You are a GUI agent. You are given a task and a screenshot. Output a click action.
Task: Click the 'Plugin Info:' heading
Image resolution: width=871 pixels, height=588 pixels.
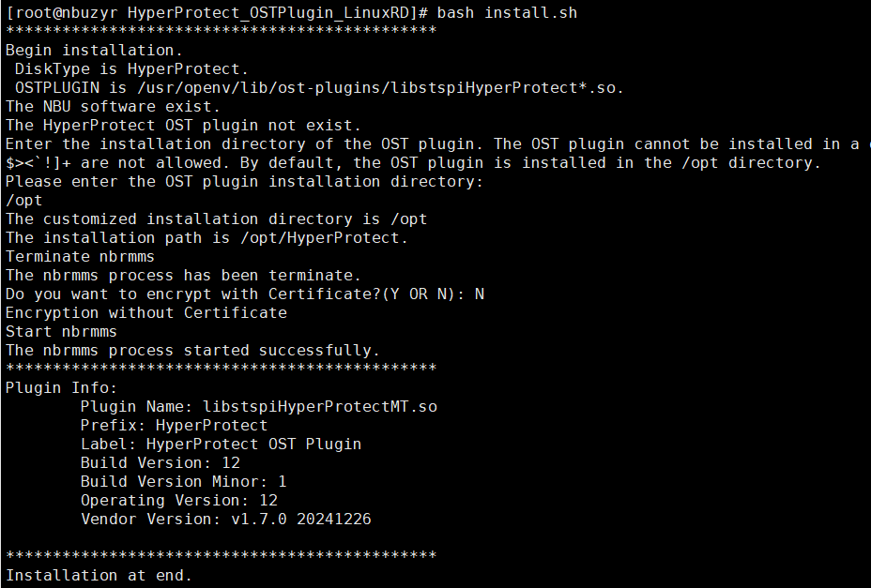(61, 387)
